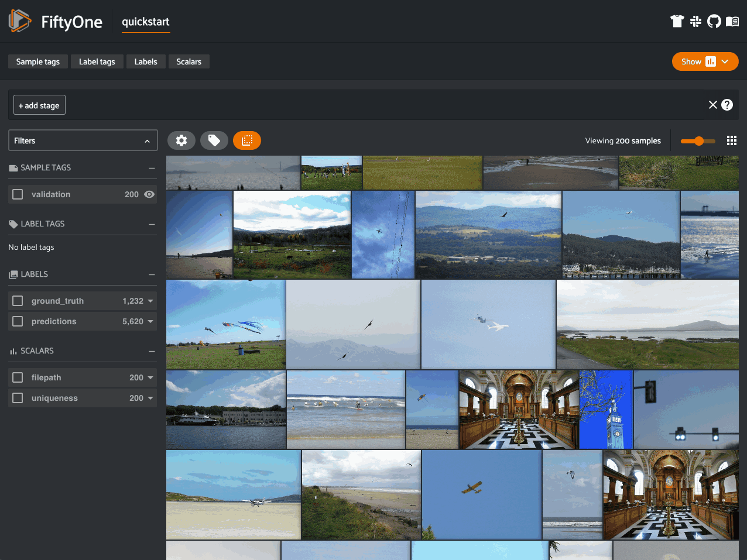Open the Scalars tab
747x560 pixels.
(189, 61)
